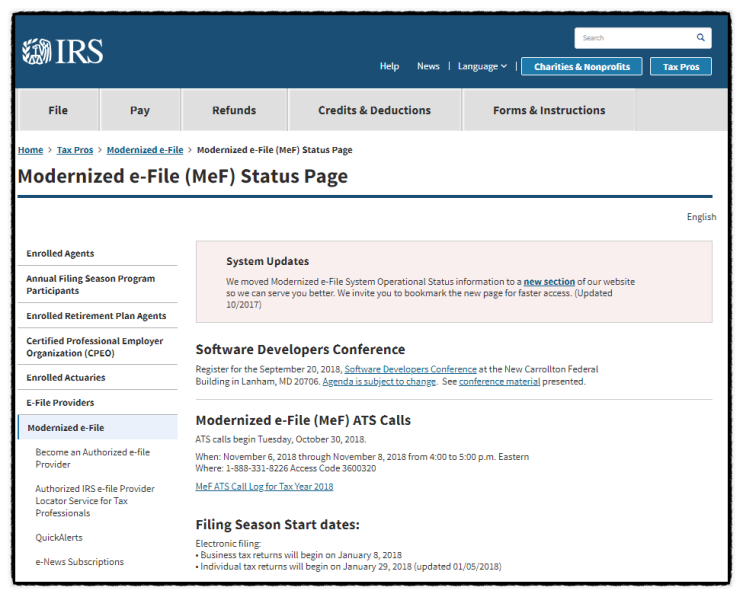Click the Tax Pros button
The height and width of the screenshot is (597, 743).
pos(681,67)
